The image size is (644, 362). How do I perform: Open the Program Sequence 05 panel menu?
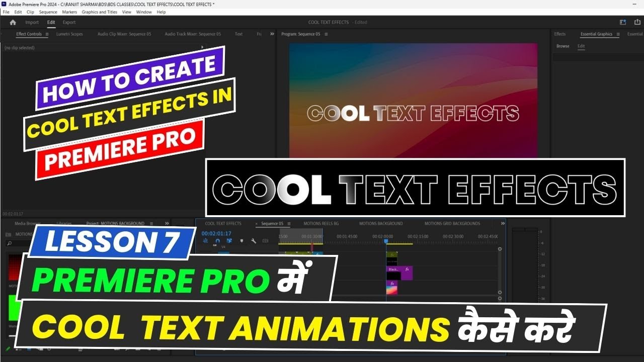click(326, 34)
